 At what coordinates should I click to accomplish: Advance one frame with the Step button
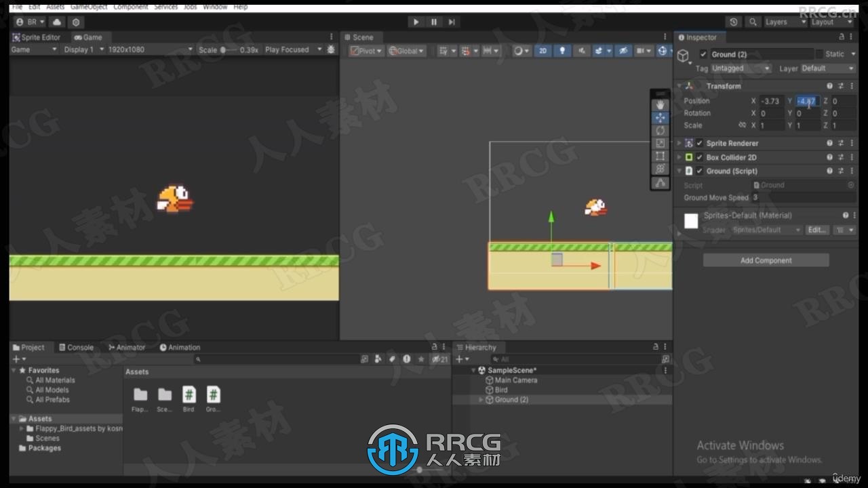pyautogui.click(x=452, y=22)
